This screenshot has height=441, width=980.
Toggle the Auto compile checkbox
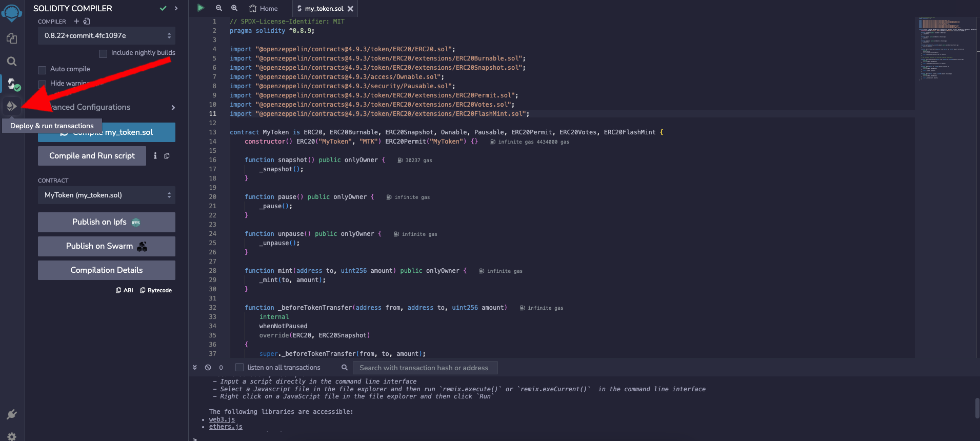click(x=42, y=70)
